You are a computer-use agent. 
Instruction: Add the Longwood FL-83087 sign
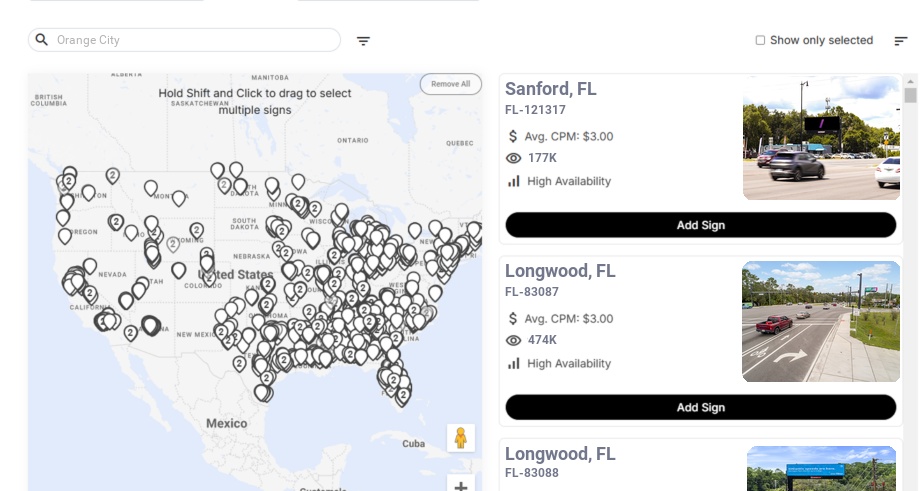(x=700, y=407)
